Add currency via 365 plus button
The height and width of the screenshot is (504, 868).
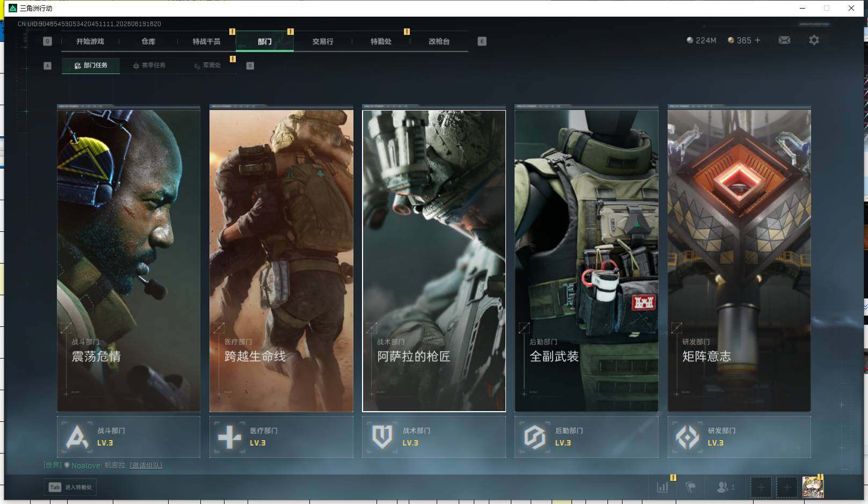(757, 40)
